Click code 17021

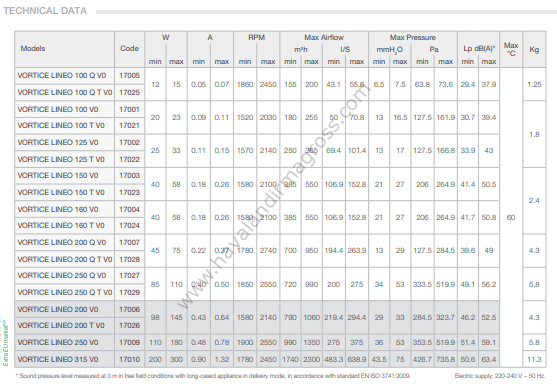(129, 125)
